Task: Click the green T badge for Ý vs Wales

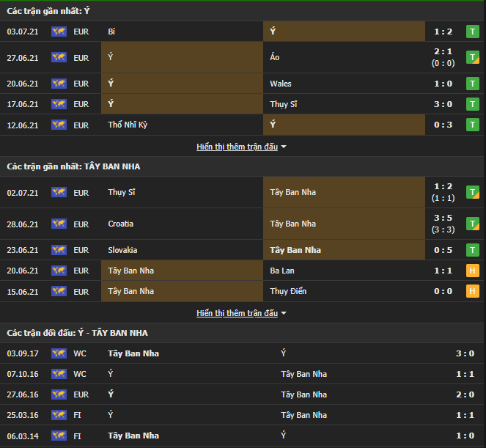Action: point(473,84)
